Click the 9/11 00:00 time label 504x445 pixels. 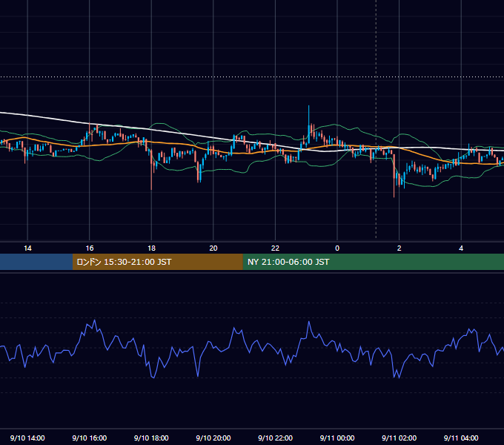tap(337, 438)
